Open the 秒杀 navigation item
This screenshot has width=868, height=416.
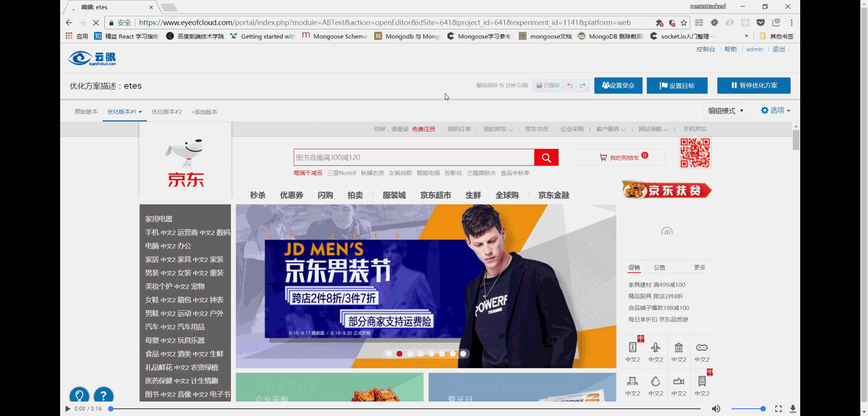(258, 195)
